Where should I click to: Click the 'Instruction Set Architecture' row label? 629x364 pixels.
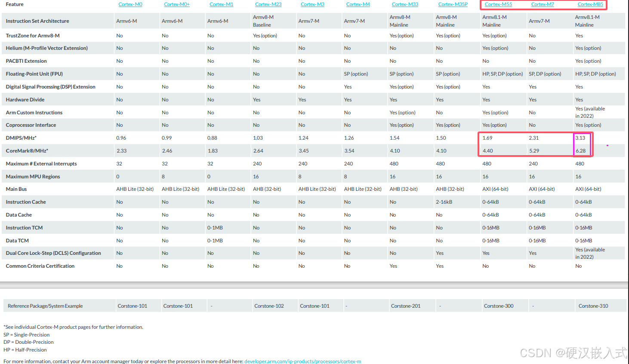(37, 21)
